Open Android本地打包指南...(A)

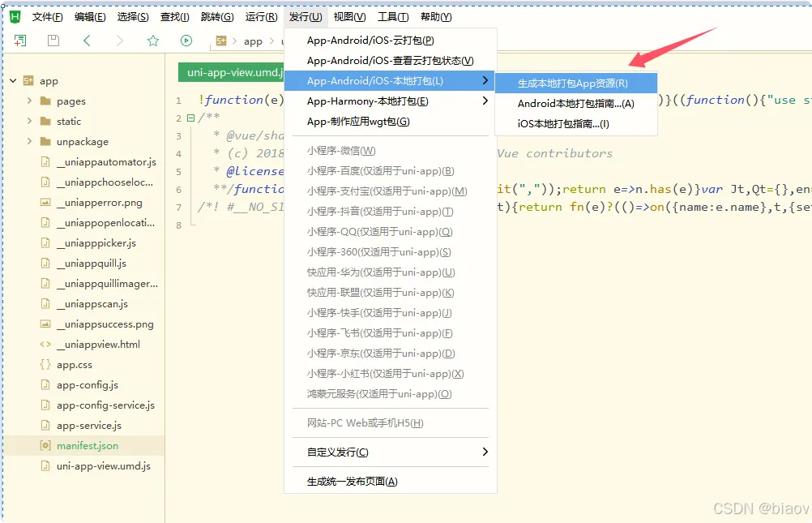point(576,104)
